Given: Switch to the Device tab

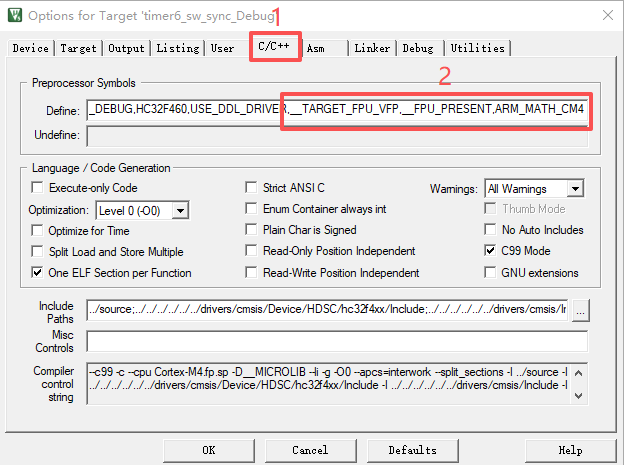Looking at the screenshot, I should point(31,48).
